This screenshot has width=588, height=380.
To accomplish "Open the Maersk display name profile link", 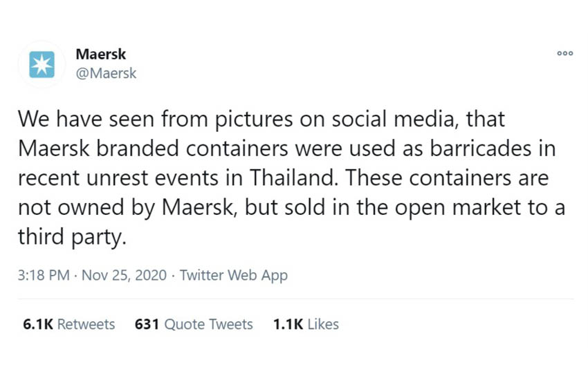I will [100, 55].
